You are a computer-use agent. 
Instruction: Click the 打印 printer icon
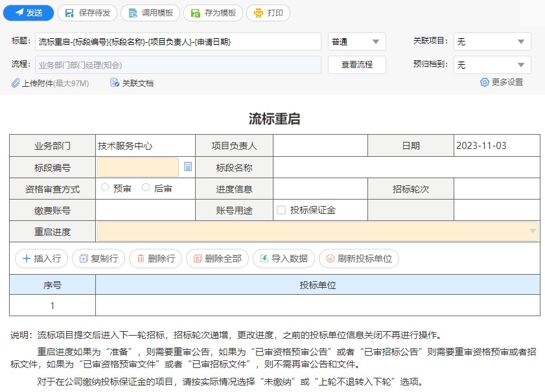coord(259,13)
